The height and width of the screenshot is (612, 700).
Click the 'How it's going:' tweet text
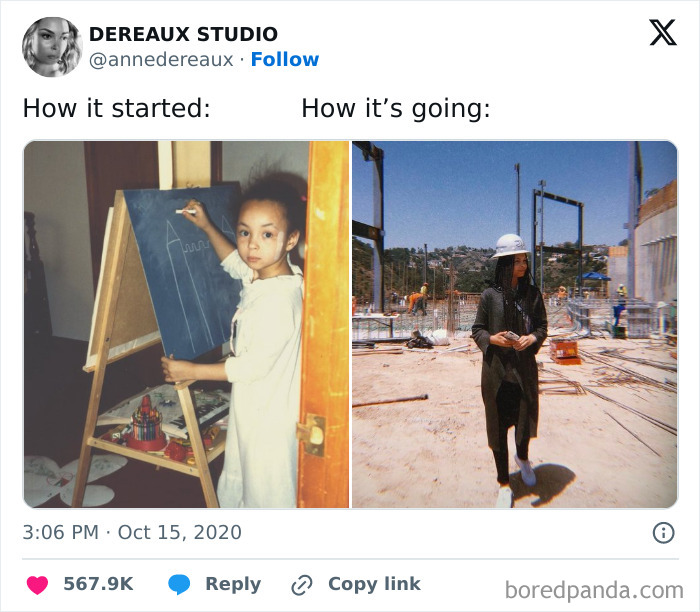[396, 108]
